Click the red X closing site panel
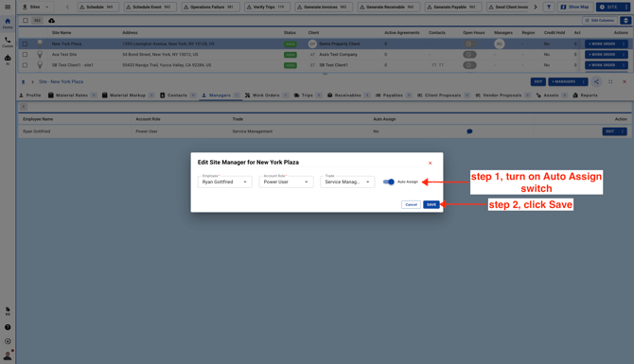 pos(625,81)
